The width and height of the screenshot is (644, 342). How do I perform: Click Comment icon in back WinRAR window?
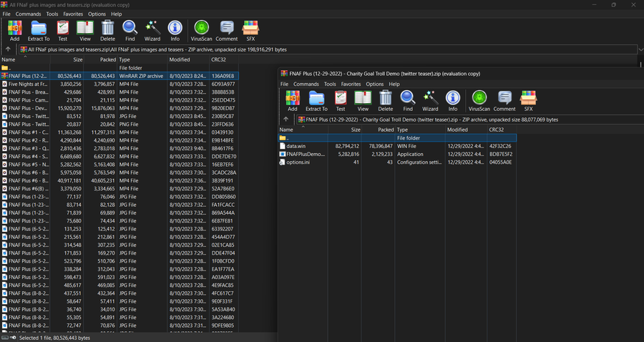point(227,31)
